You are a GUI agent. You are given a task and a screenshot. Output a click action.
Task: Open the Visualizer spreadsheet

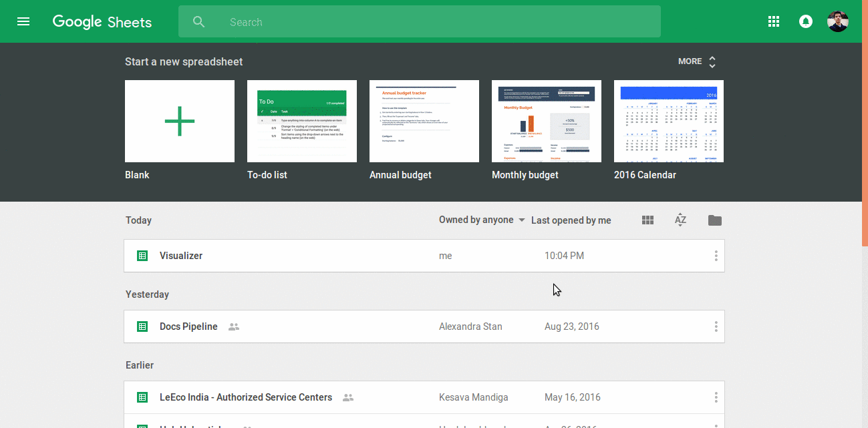(424, 256)
